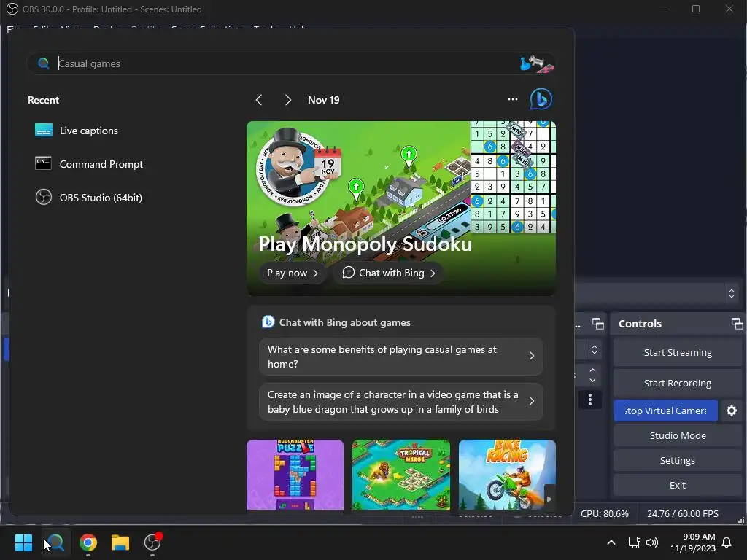
Task: Go to previous day with left arrow
Action: [259, 100]
